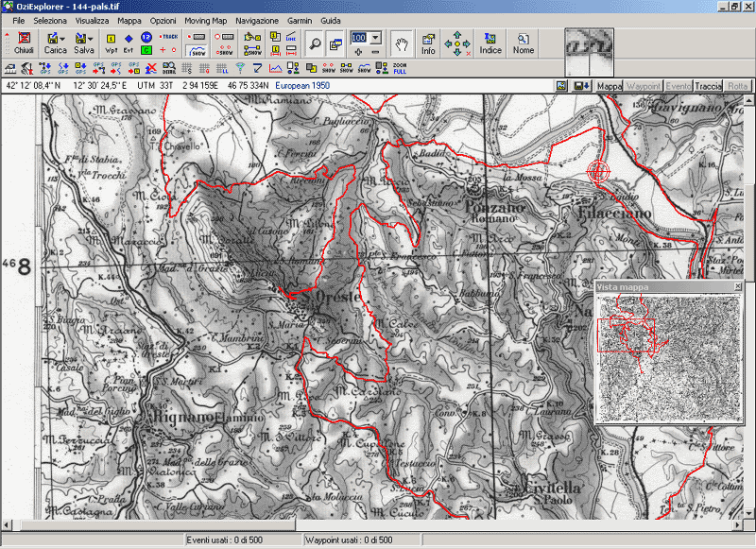Click the magnifier zoom tool icon

[x=315, y=43]
